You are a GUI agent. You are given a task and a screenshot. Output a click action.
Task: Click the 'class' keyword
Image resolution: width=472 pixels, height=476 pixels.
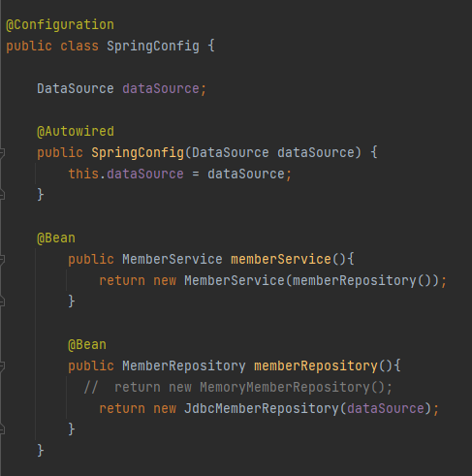click(79, 47)
